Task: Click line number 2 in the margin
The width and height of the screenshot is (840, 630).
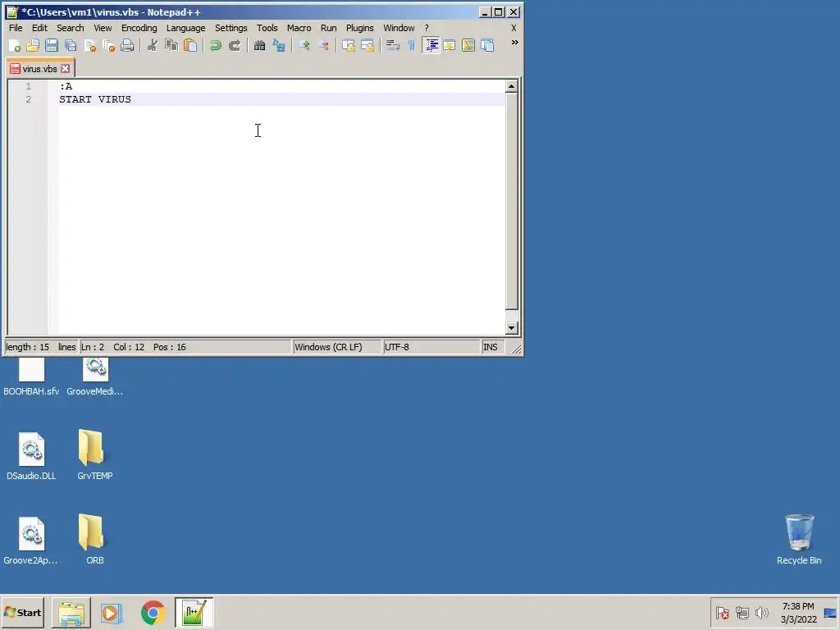Action: (x=29, y=99)
